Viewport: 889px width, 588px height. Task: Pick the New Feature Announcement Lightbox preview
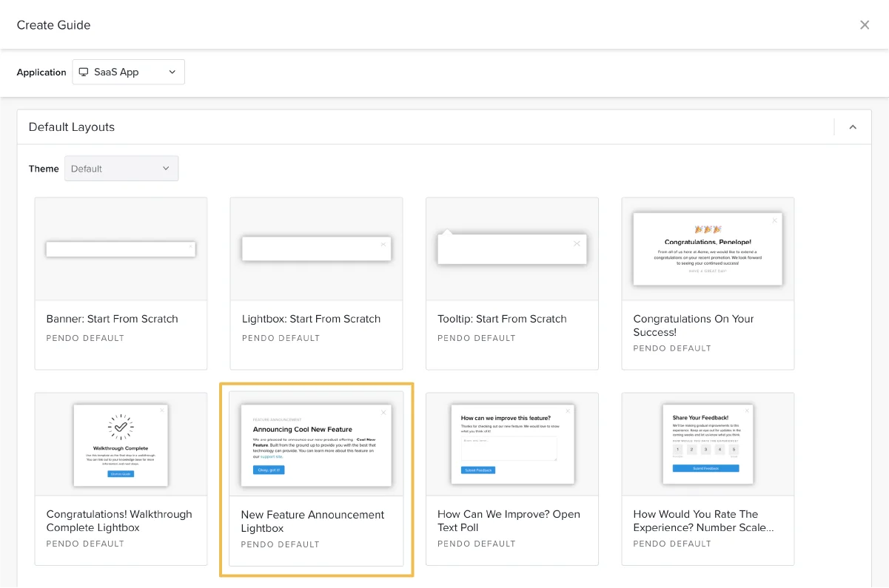click(316, 445)
